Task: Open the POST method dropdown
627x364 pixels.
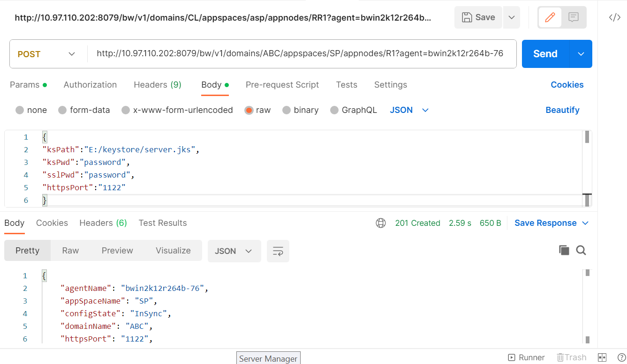Action: (x=47, y=54)
